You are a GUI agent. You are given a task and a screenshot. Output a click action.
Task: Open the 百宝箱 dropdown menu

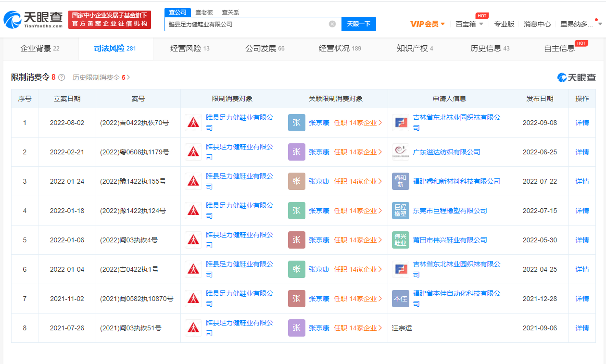pos(469,24)
